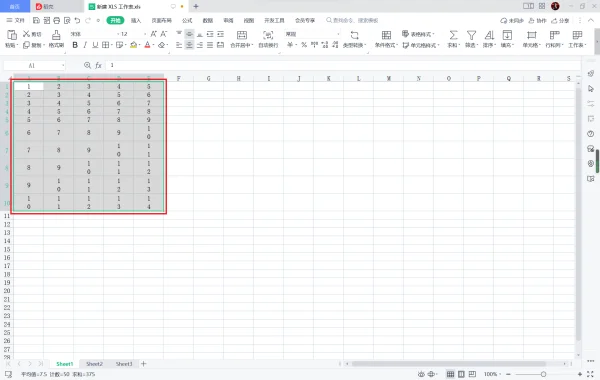Expand the borders dropdown arrow
This screenshot has height=380, width=600.
tap(112, 45)
